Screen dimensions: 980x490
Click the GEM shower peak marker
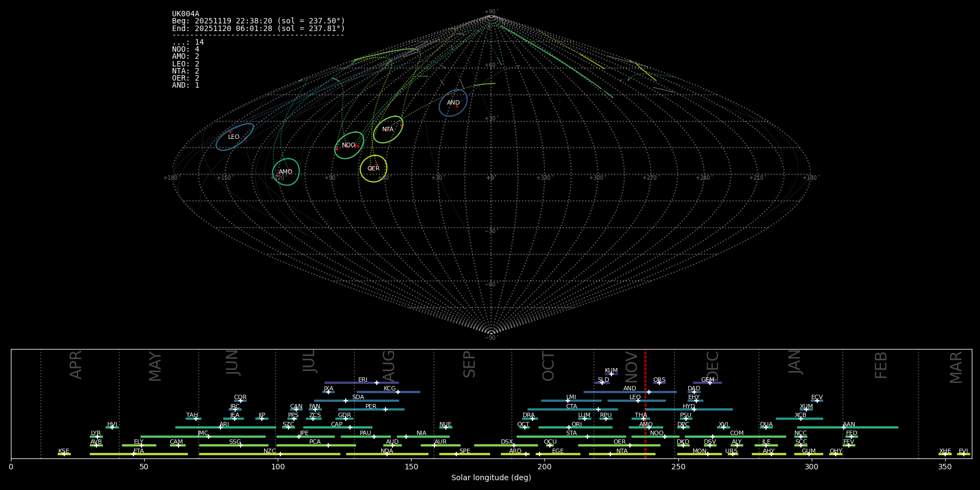(709, 383)
